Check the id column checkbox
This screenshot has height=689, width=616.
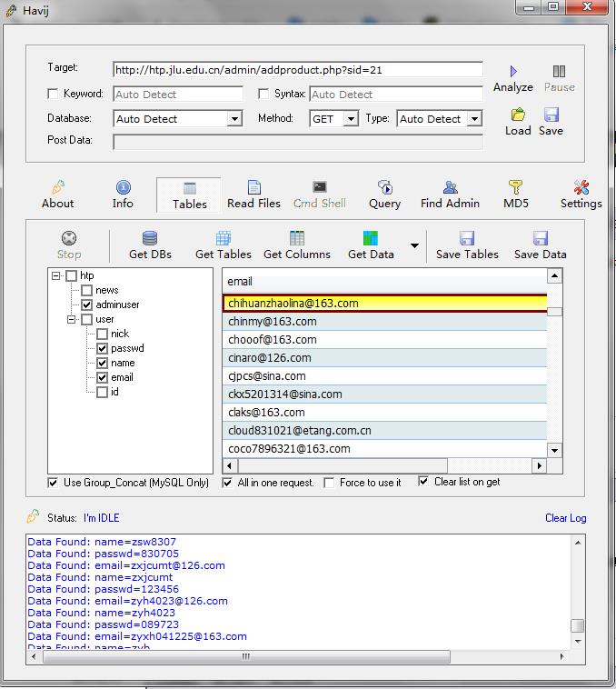[103, 392]
